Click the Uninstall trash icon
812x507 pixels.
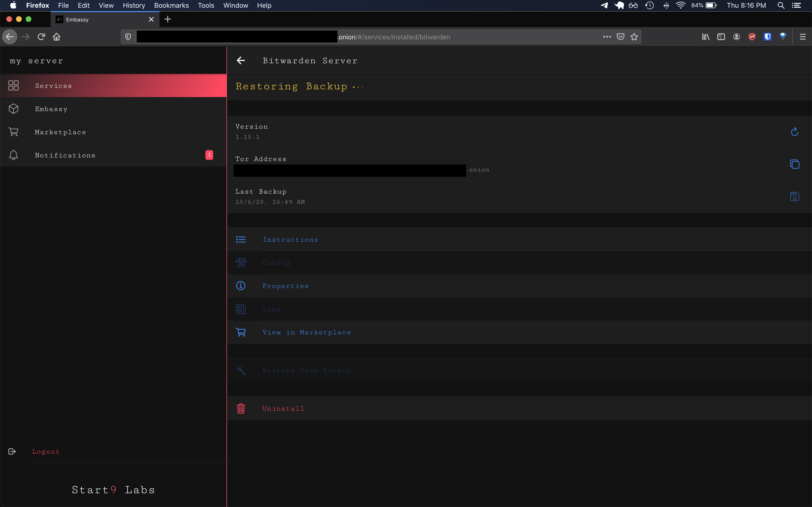tap(241, 408)
